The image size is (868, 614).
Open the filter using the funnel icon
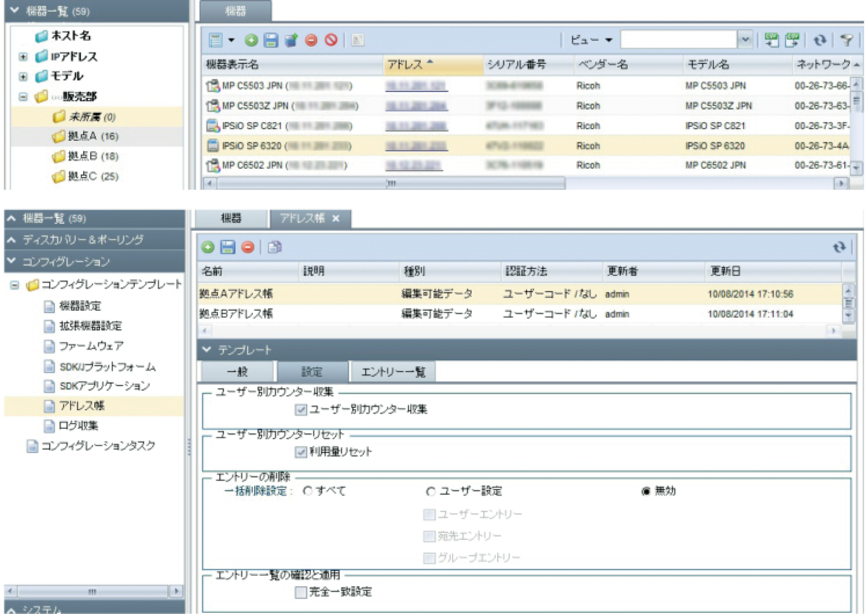pos(845,38)
